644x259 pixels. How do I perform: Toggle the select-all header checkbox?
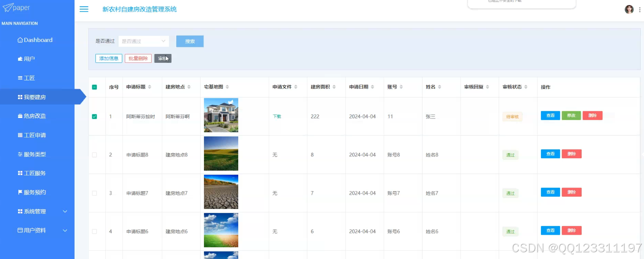pos(94,87)
